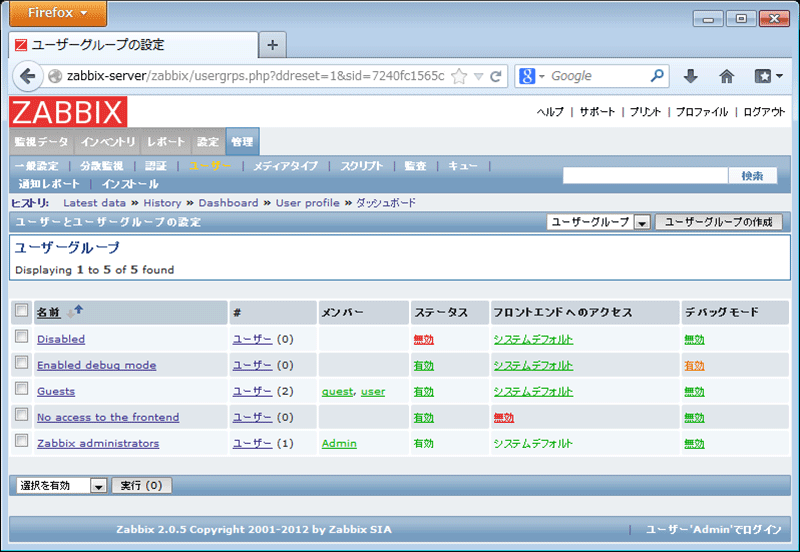Viewport: 800px width, 552px height.
Task: Click the bookmark star in URL bar
Action: pyautogui.click(x=459, y=76)
